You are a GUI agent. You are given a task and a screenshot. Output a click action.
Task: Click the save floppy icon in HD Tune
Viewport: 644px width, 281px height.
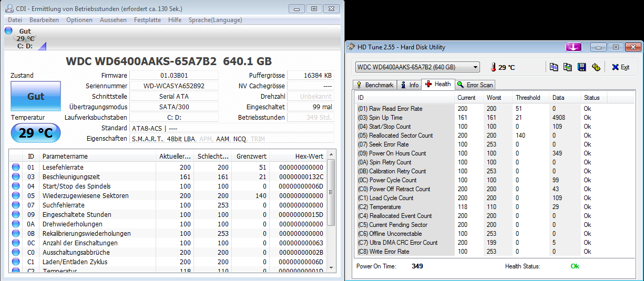tap(581, 67)
